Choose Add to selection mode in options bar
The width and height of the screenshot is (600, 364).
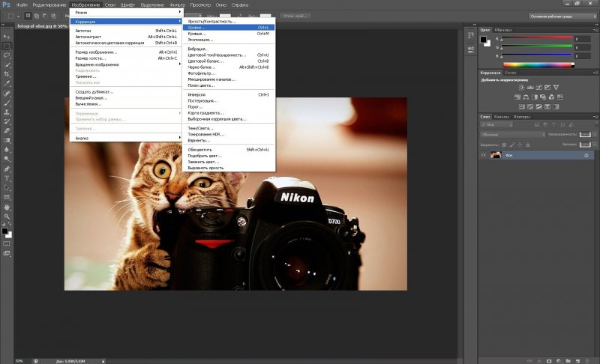click(36, 16)
